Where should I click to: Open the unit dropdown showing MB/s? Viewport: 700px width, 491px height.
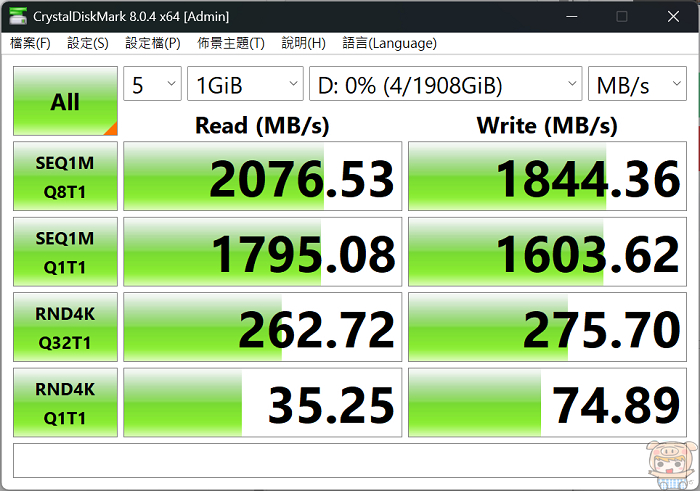(637, 84)
